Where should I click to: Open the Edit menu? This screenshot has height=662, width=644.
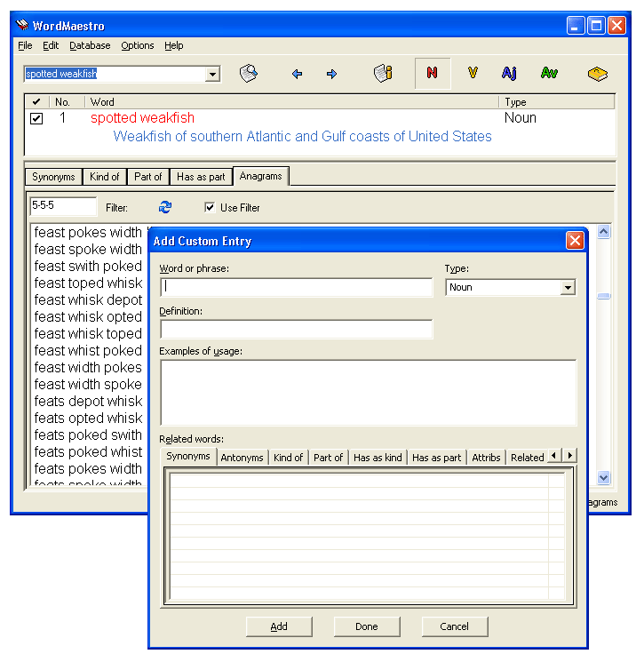pyautogui.click(x=51, y=45)
